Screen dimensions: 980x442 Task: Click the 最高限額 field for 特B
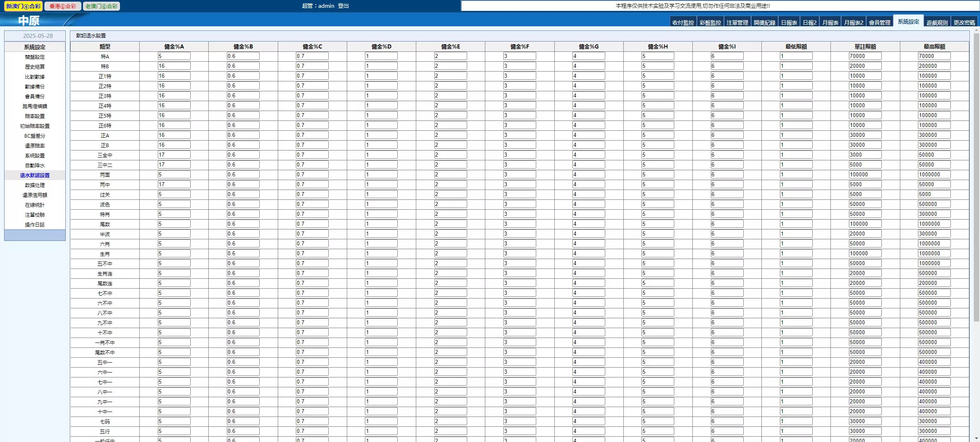tap(934, 66)
